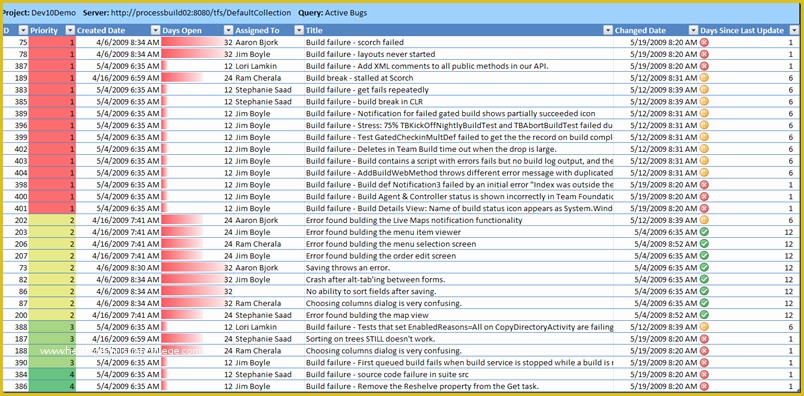Click the yellow status icon for bug 388

click(705, 327)
